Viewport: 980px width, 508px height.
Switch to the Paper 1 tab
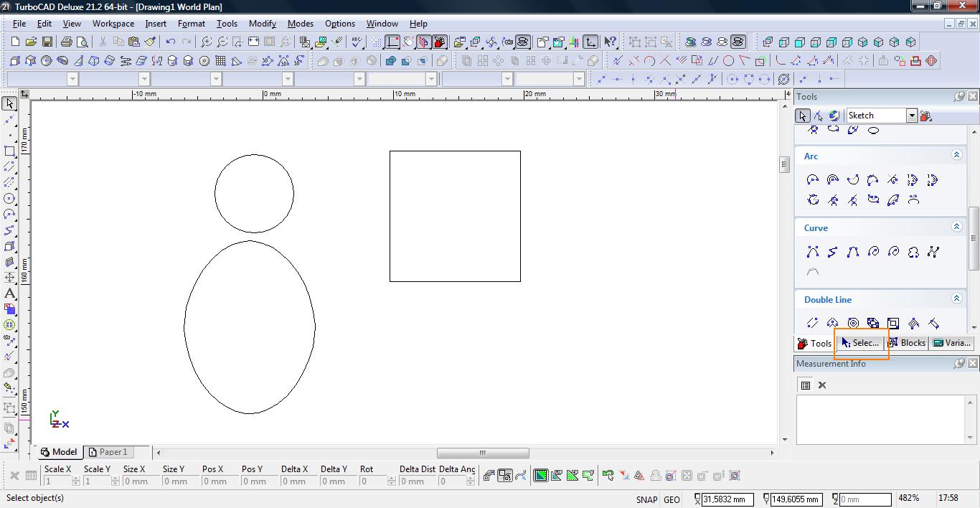108,452
